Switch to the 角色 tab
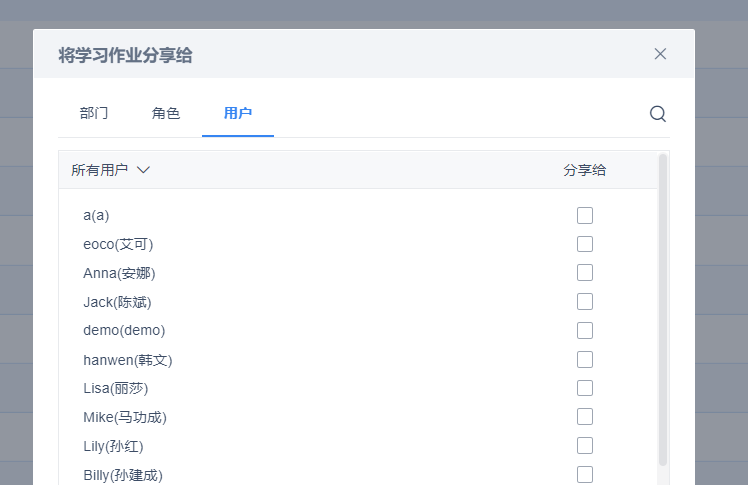 coord(166,114)
